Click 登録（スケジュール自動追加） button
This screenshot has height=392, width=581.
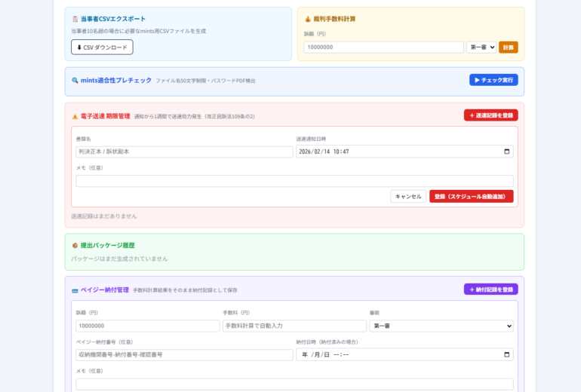pos(471,196)
